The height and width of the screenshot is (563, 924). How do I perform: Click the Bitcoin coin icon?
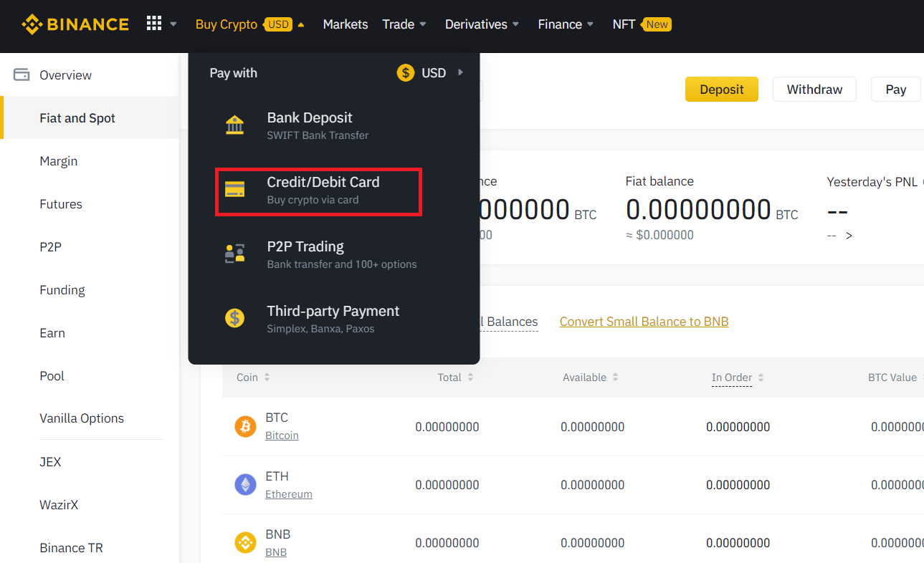(x=245, y=427)
